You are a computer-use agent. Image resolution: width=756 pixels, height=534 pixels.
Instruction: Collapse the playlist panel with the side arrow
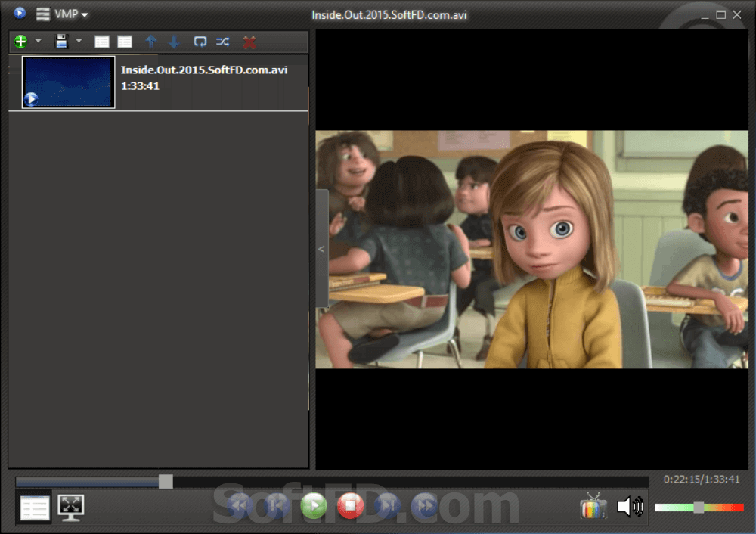[321, 249]
